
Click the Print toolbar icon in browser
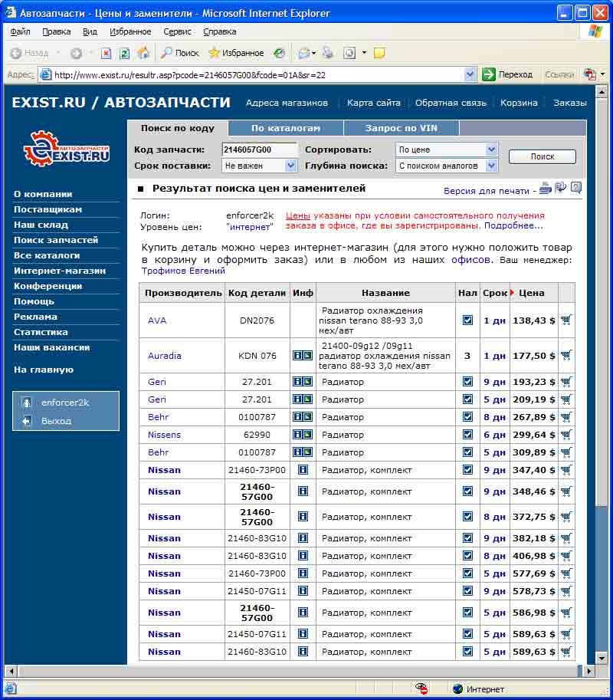click(x=328, y=53)
